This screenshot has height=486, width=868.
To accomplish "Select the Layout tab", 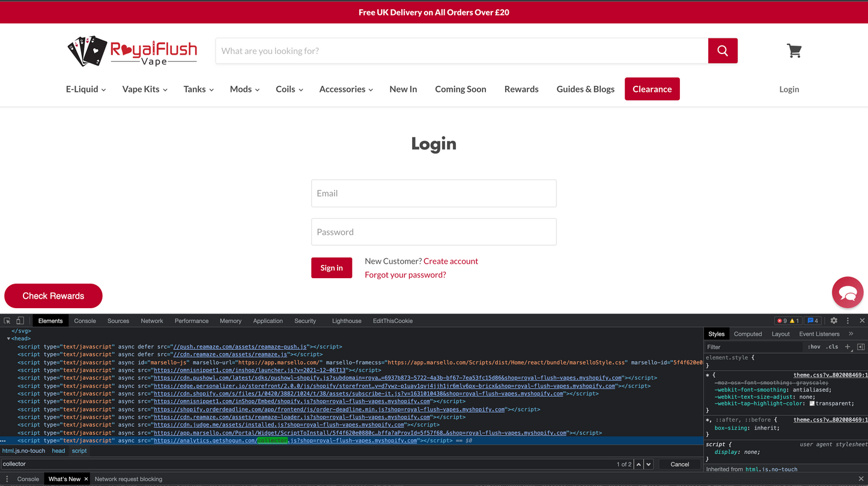I will [x=781, y=334].
